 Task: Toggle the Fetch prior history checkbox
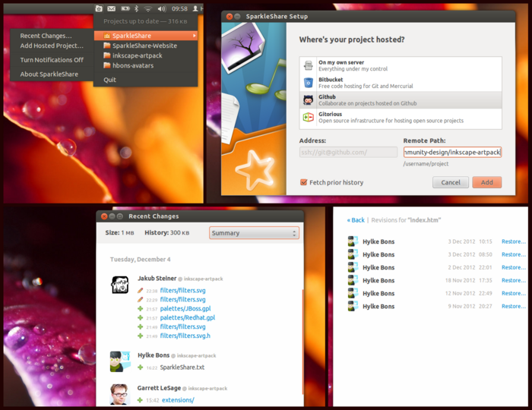[x=304, y=182]
